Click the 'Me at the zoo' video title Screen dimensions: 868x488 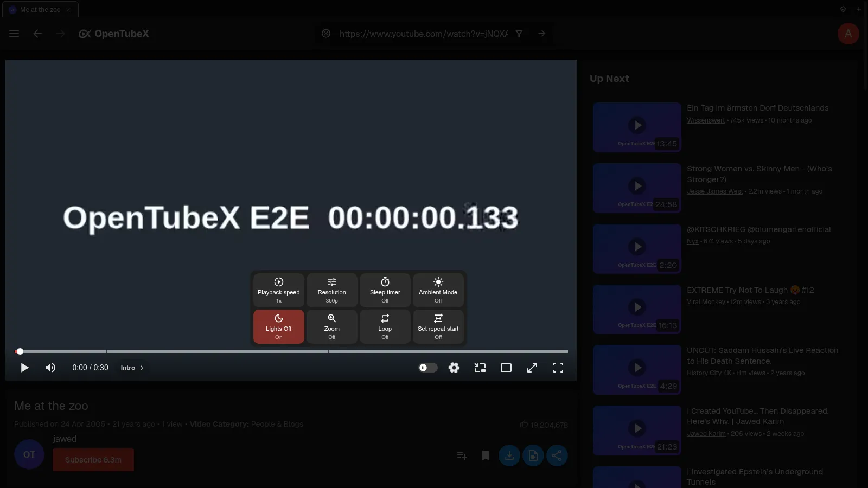click(51, 406)
